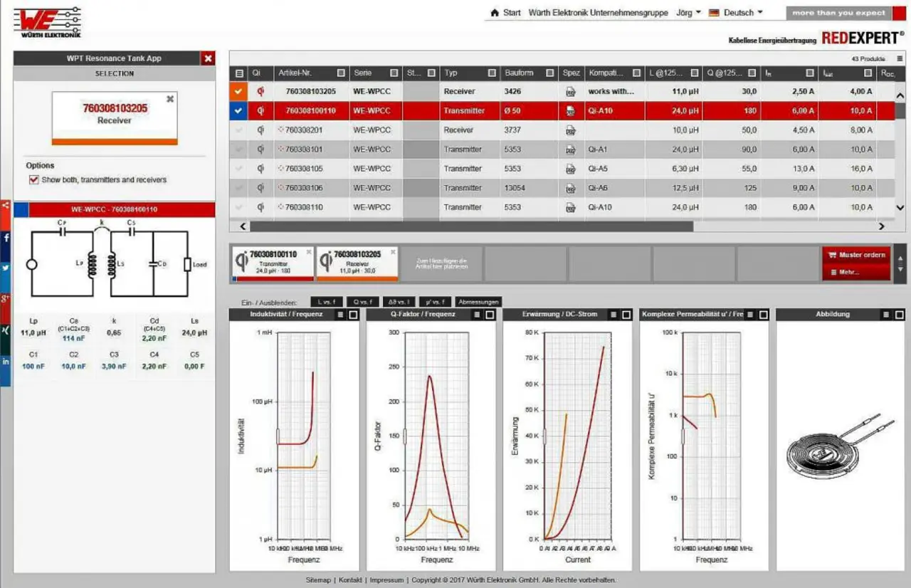This screenshot has height=588, width=911.
Task: Uncheck the blue checkbox for 760308100110
Action: click(238, 111)
